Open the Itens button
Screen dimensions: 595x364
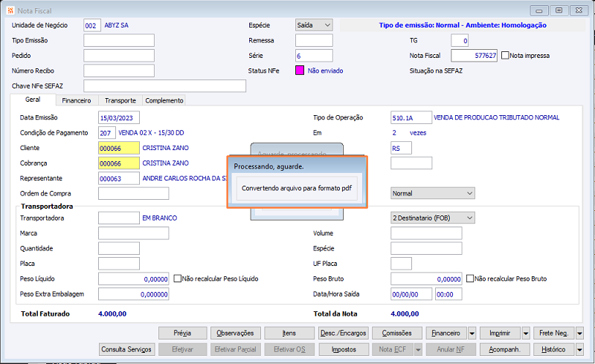click(x=289, y=334)
